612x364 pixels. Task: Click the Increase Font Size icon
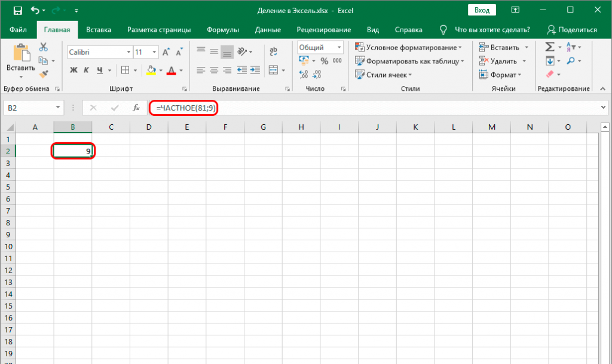pyautogui.click(x=166, y=52)
